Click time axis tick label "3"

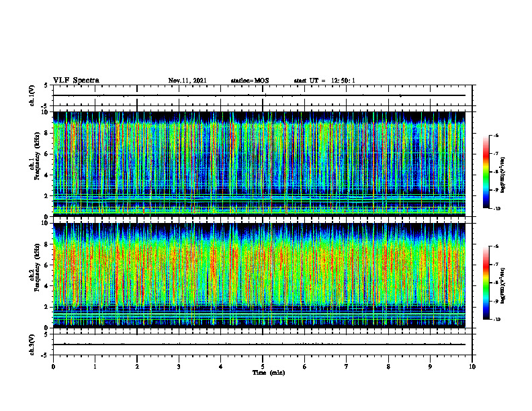point(179,367)
